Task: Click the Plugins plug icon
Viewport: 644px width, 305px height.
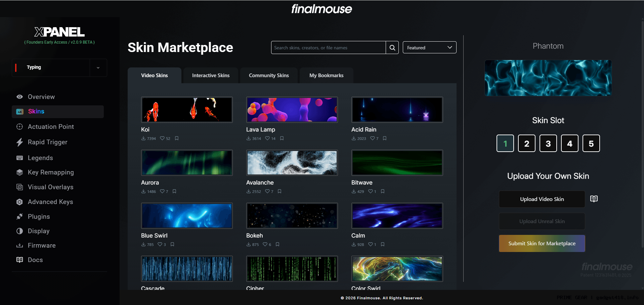Action: (x=20, y=216)
